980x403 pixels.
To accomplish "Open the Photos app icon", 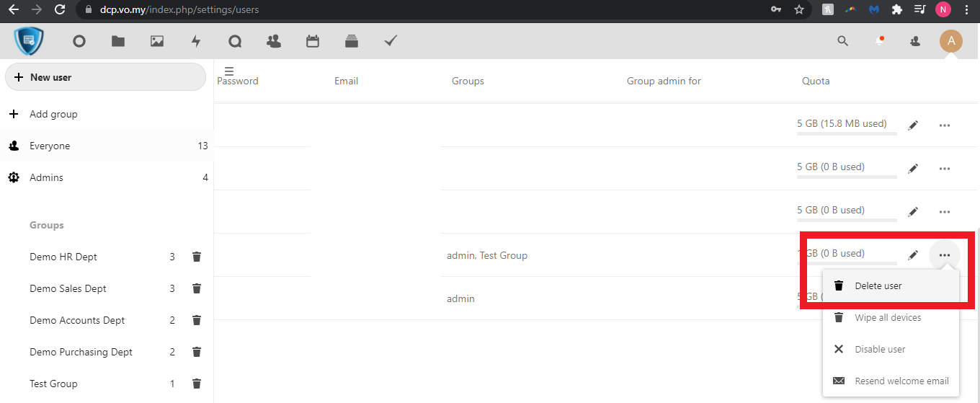I will [x=157, y=42].
